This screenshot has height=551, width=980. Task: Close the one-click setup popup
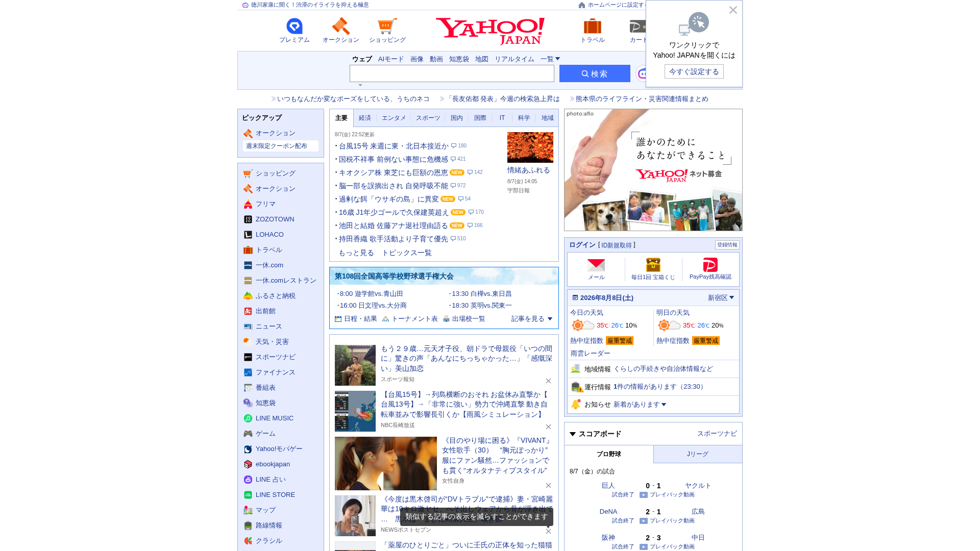[x=733, y=10]
